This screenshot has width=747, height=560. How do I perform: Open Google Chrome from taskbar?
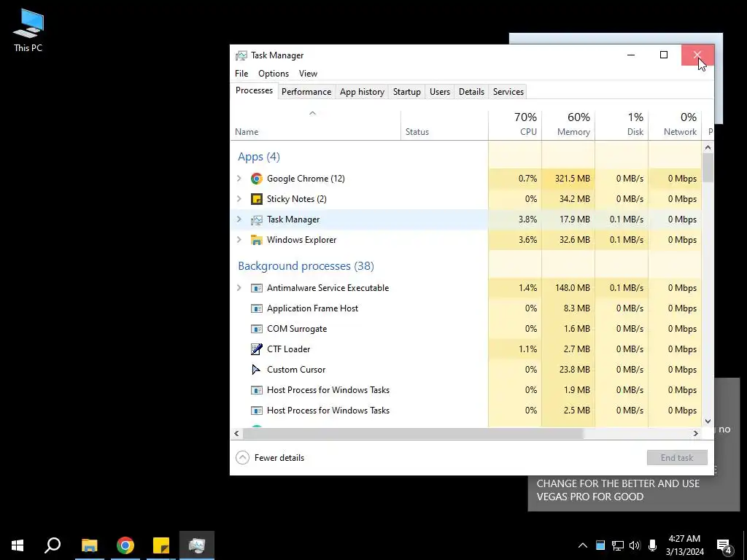pyautogui.click(x=125, y=545)
